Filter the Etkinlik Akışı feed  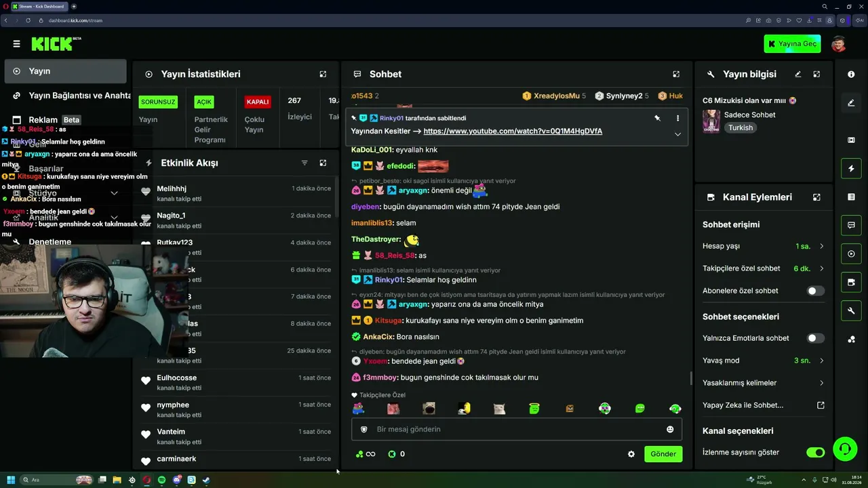pos(304,163)
